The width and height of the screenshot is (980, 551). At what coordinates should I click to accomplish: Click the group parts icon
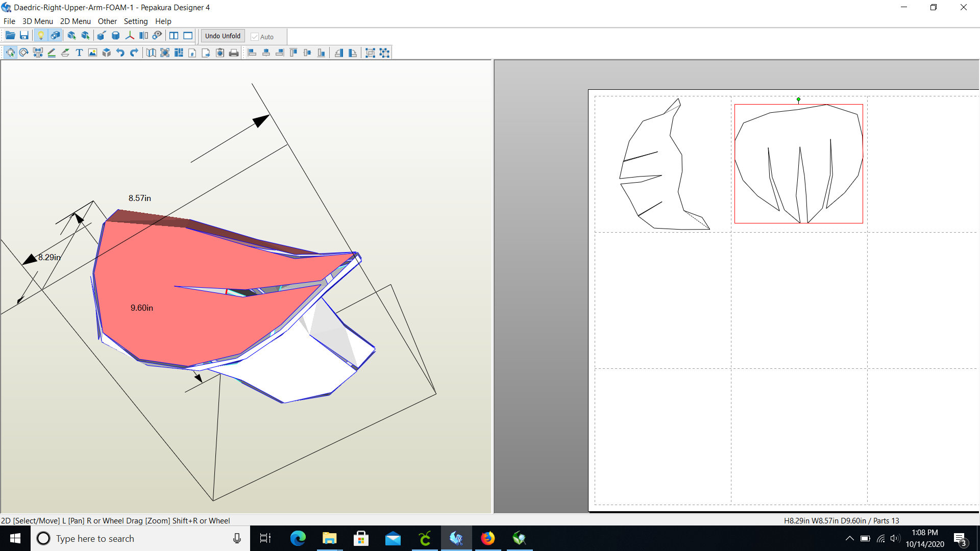click(371, 53)
